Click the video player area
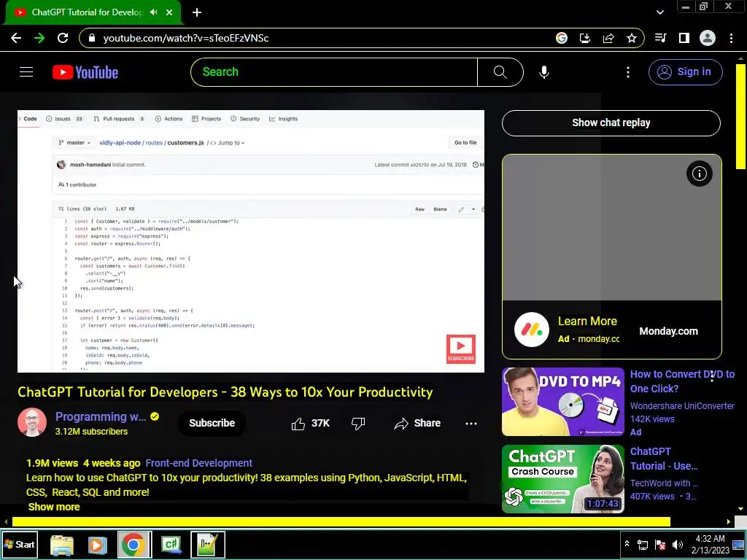Screen dimensions: 747x560 click(x=251, y=241)
